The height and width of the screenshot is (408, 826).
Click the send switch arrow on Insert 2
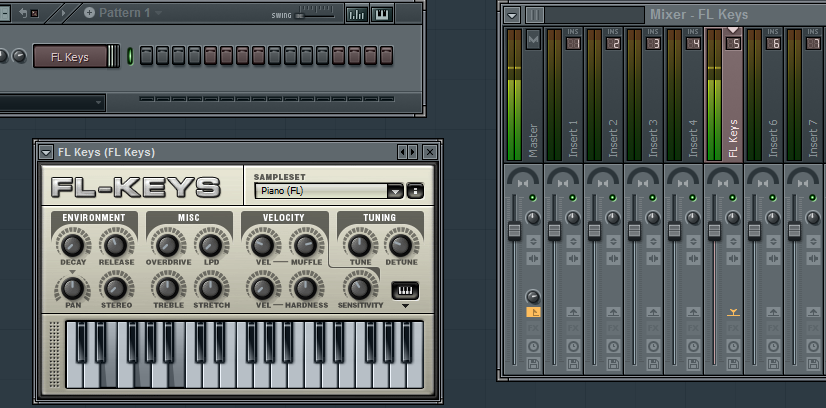(613, 312)
